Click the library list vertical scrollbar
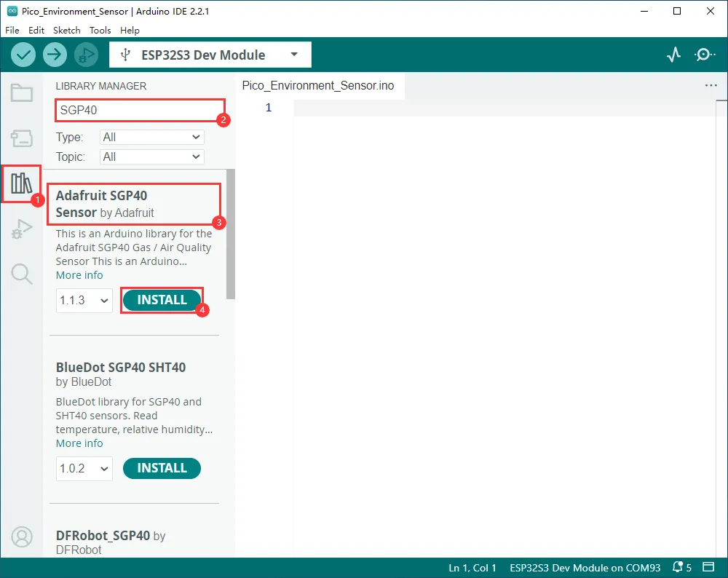728x578 pixels. click(231, 234)
